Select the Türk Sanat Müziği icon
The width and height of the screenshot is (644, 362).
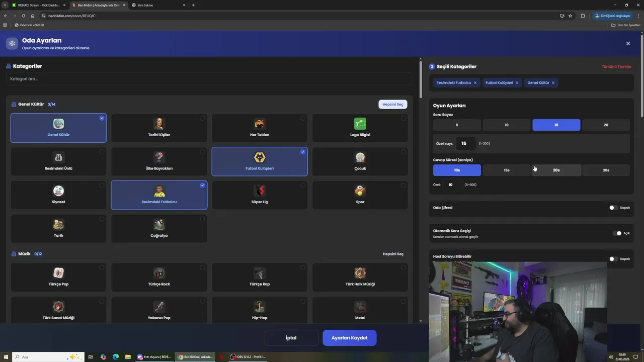pos(58,307)
